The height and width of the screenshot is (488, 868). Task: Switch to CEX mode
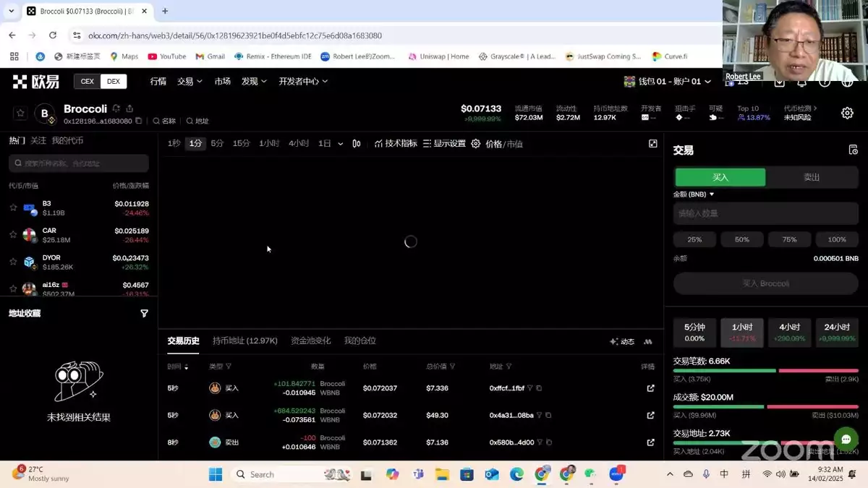(88, 82)
